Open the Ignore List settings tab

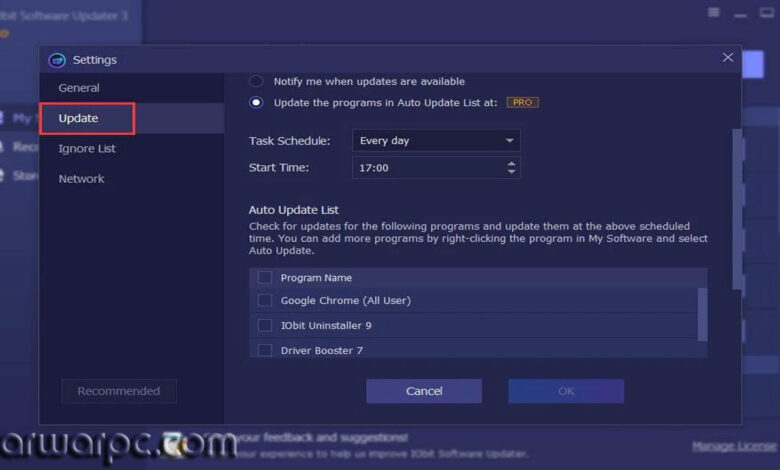131,149
